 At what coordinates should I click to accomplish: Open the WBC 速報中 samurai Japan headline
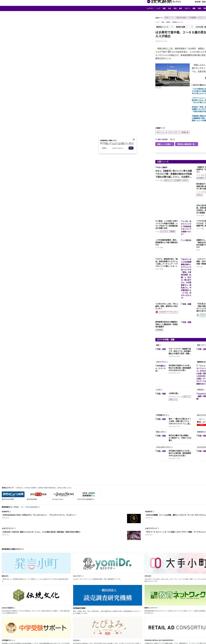[x=173, y=174]
